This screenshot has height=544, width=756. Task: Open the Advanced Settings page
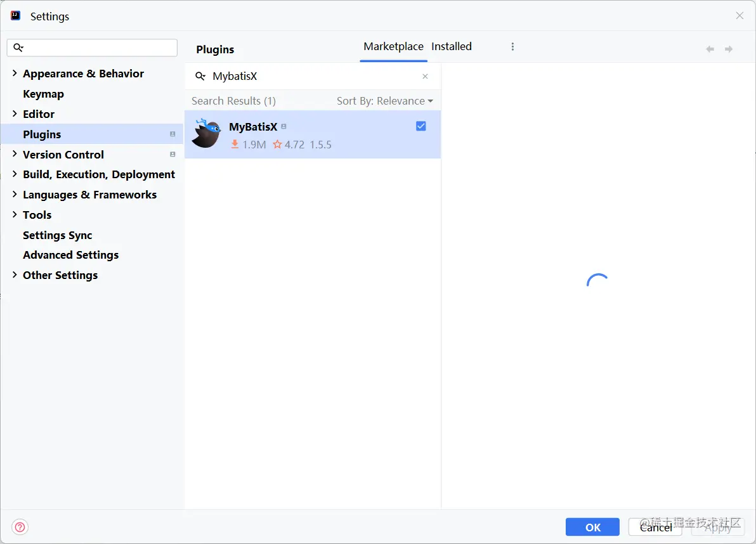click(71, 255)
